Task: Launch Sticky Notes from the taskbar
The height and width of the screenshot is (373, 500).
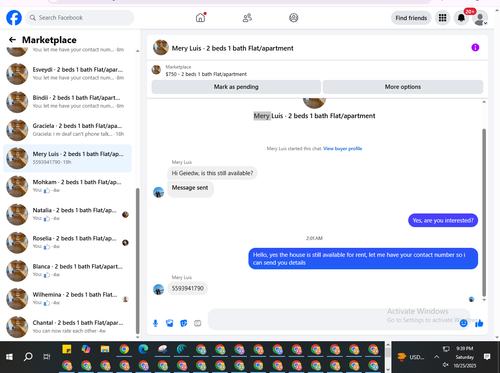Action: pyautogui.click(x=67, y=349)
